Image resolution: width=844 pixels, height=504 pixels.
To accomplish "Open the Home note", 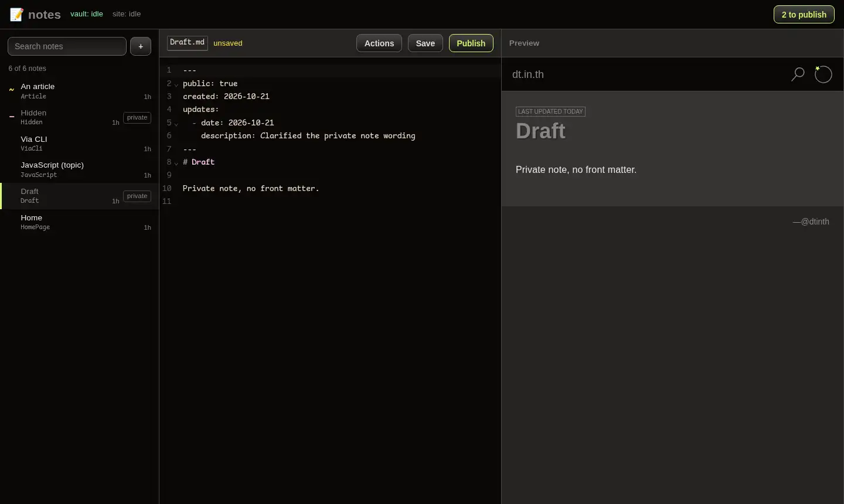I will point(80,222).
